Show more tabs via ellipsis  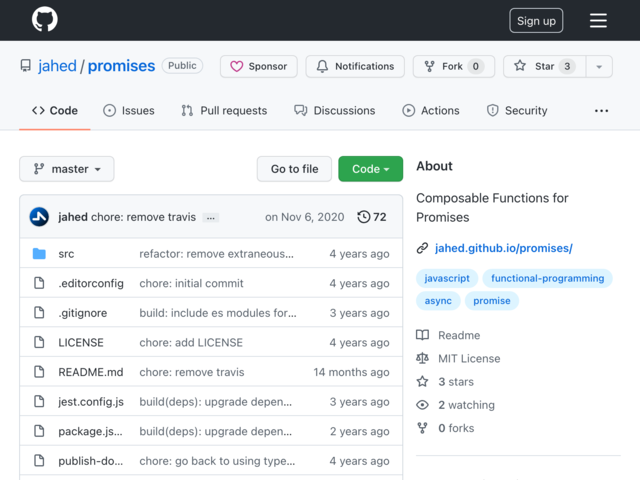click(601, 111)
